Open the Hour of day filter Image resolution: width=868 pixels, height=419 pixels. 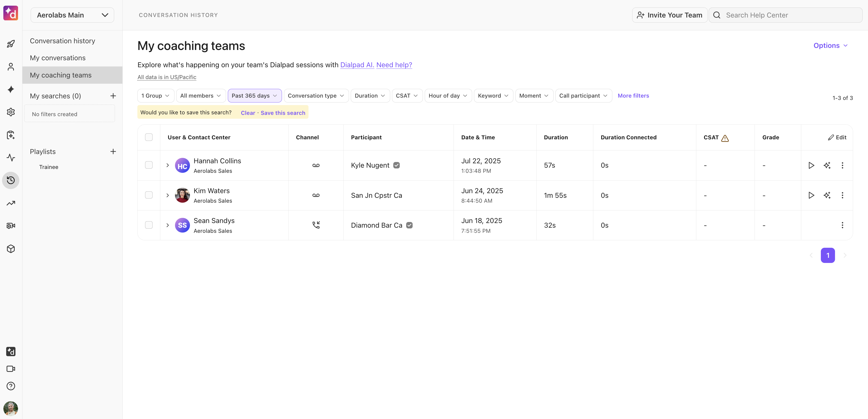[x=448, y=96]
